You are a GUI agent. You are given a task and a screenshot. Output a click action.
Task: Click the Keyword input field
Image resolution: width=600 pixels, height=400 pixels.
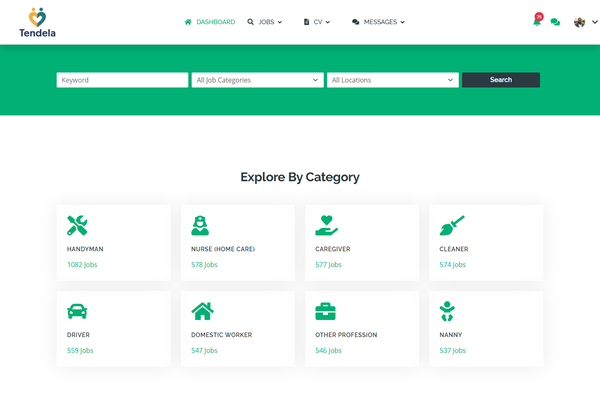pos(122,80)
